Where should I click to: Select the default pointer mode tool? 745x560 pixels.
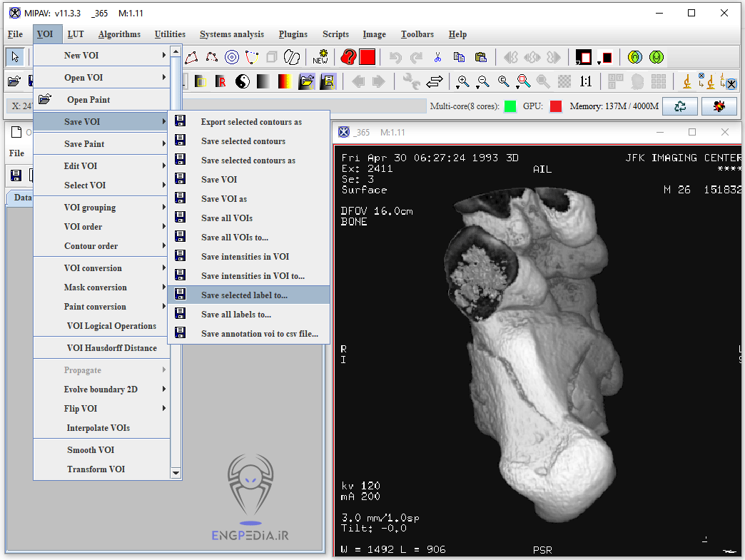tap(15, 58)
